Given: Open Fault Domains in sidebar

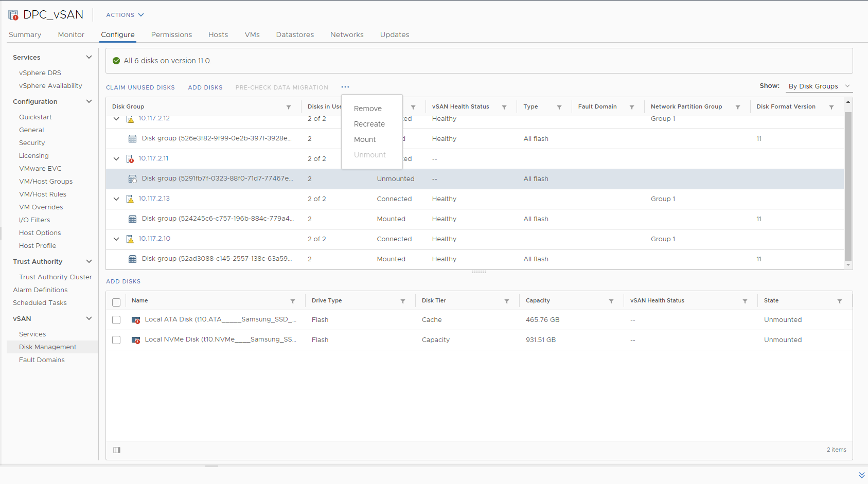Looking at the screenshot, I should point(42,360).
